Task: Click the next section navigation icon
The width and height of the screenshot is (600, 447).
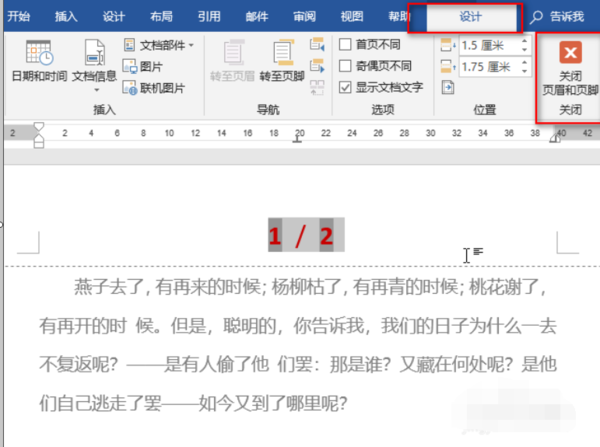Action: pyautogui.click(x=317, y=66)
